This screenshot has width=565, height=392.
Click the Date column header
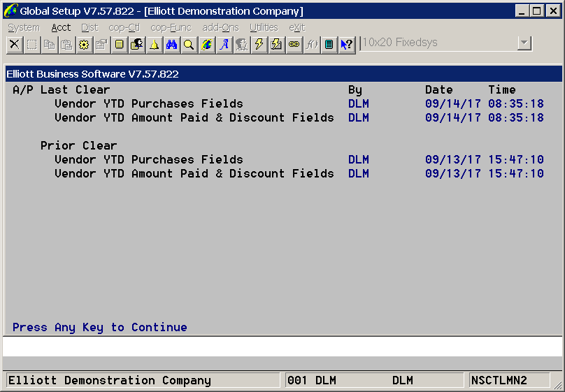pos(439,89)
